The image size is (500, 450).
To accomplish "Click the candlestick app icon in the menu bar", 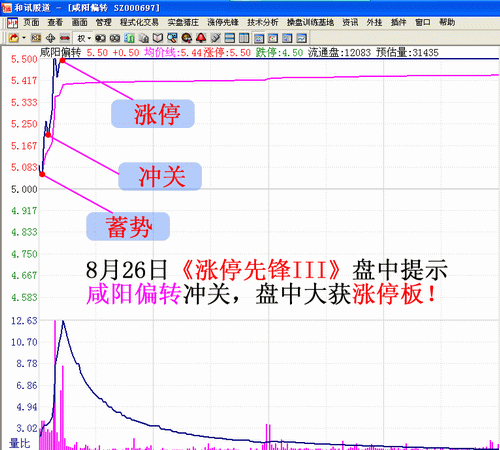I will [12, 23].
